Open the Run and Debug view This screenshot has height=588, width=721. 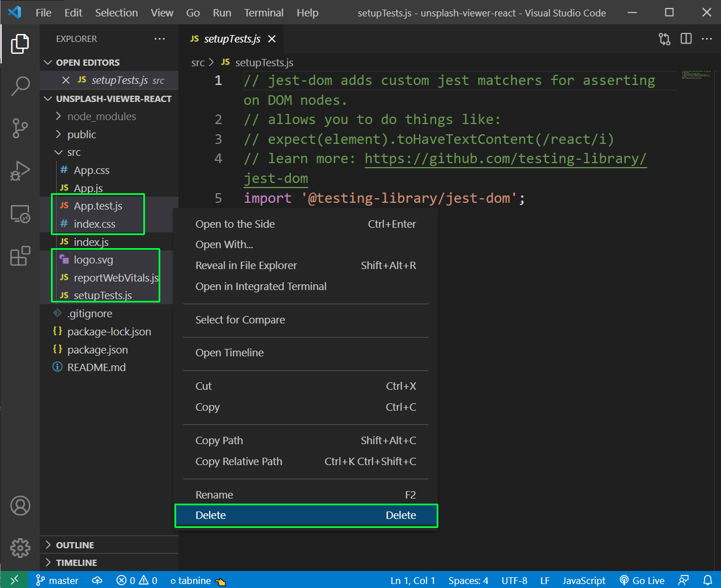click(20, 171)
